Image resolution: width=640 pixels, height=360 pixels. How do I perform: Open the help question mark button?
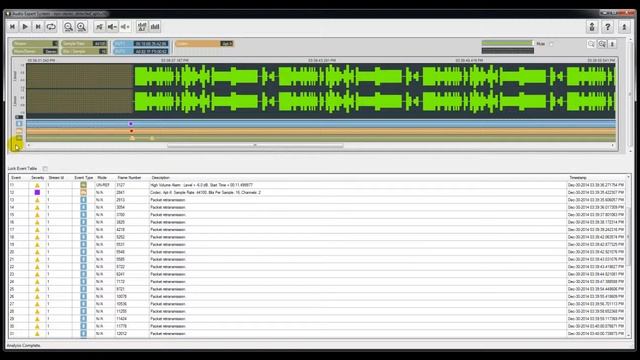607,27
